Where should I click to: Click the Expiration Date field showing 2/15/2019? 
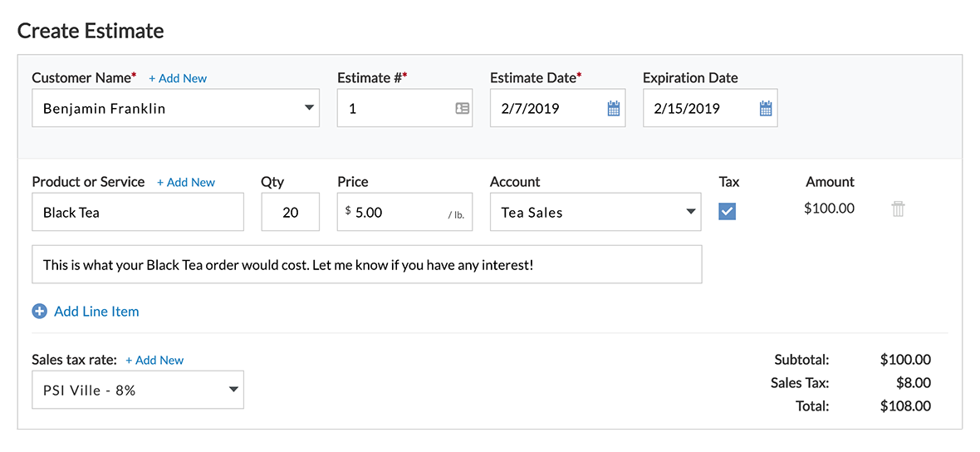click(x=698, y=109)
